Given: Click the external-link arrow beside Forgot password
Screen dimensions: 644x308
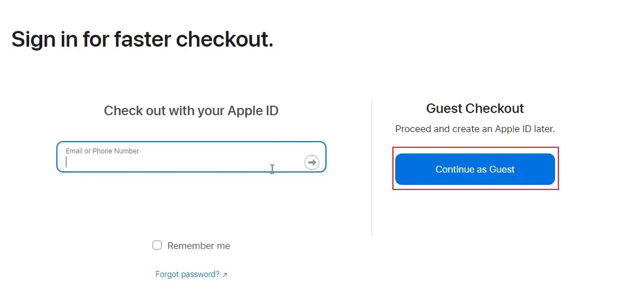Looking at the screenshot, I should pos(225,275).
